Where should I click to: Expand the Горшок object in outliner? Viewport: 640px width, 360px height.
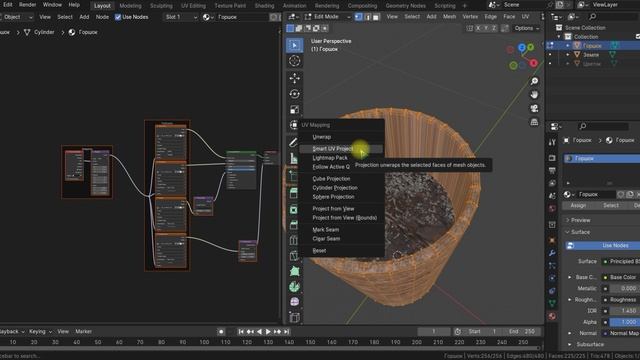coord(568,46)
